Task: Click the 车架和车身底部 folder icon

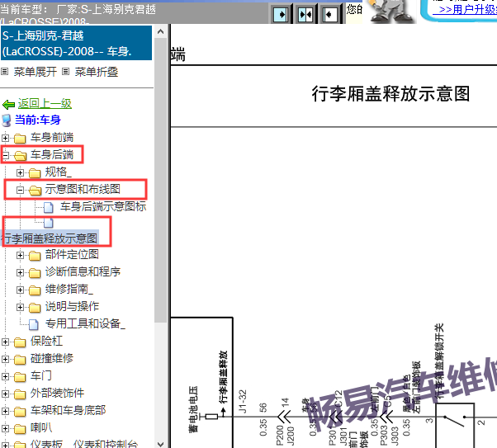Action: 20,412
